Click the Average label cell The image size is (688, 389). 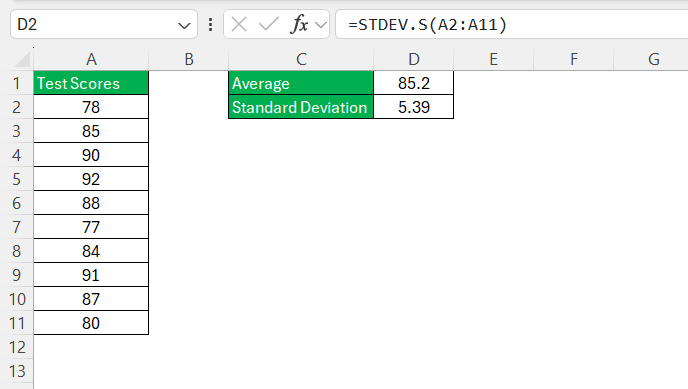(301, 83)
